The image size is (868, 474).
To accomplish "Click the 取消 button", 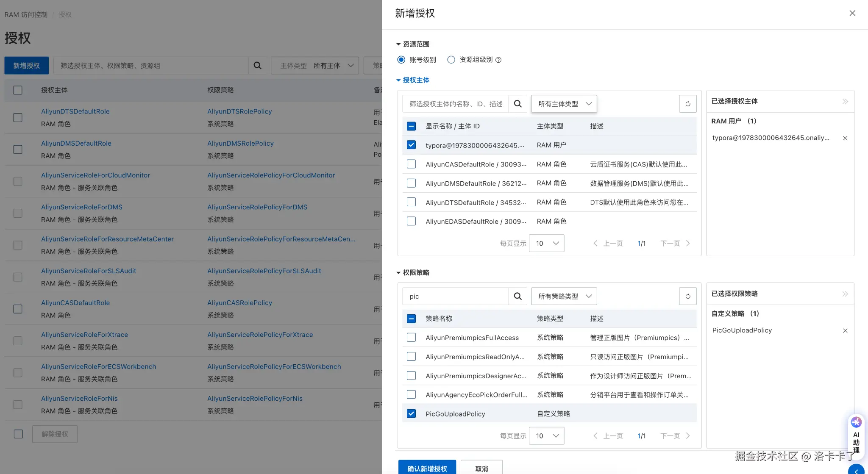I will pos(481,468).
